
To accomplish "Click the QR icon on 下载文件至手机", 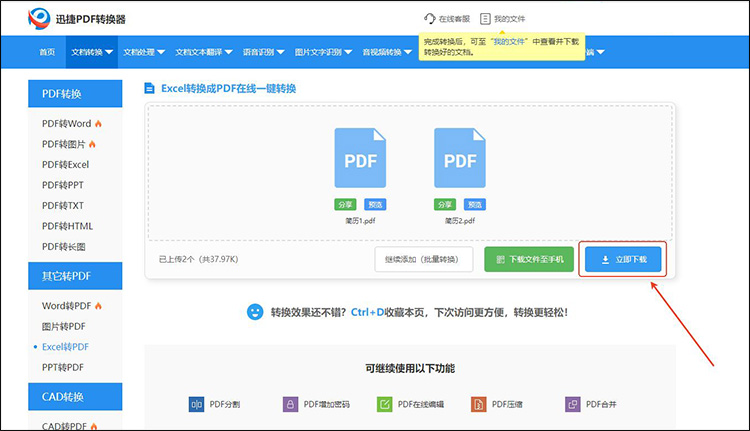I will point(500,259).
